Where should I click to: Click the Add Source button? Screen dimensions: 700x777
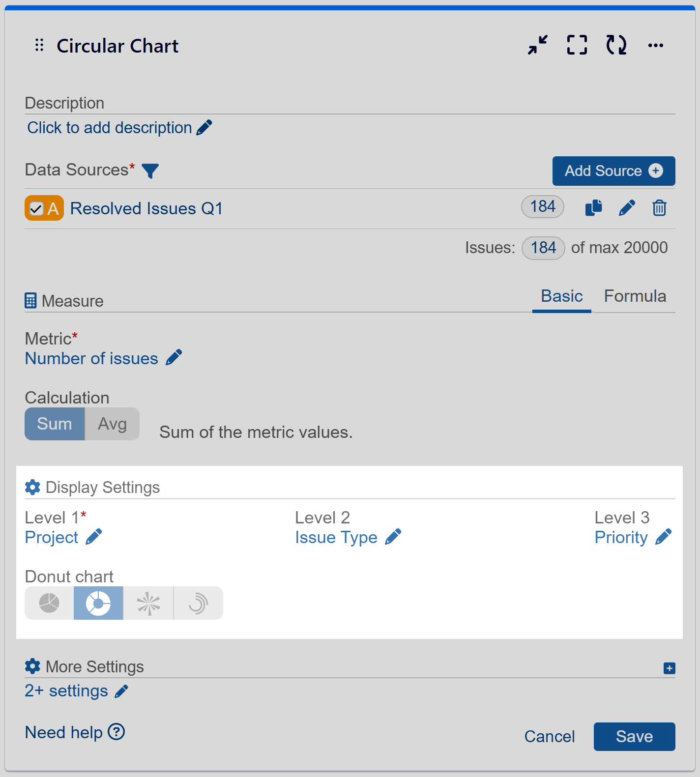(613, 171)
